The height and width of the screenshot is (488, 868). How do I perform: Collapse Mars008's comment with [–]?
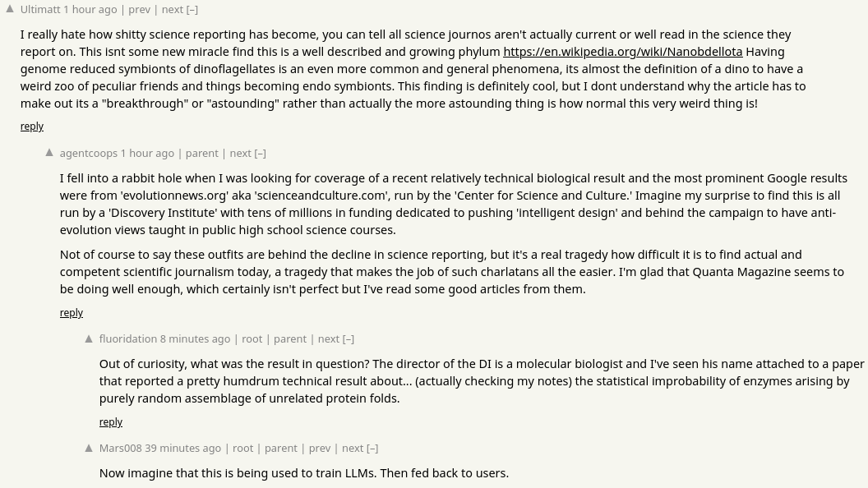pyautogui.click(x=372, y=449)
